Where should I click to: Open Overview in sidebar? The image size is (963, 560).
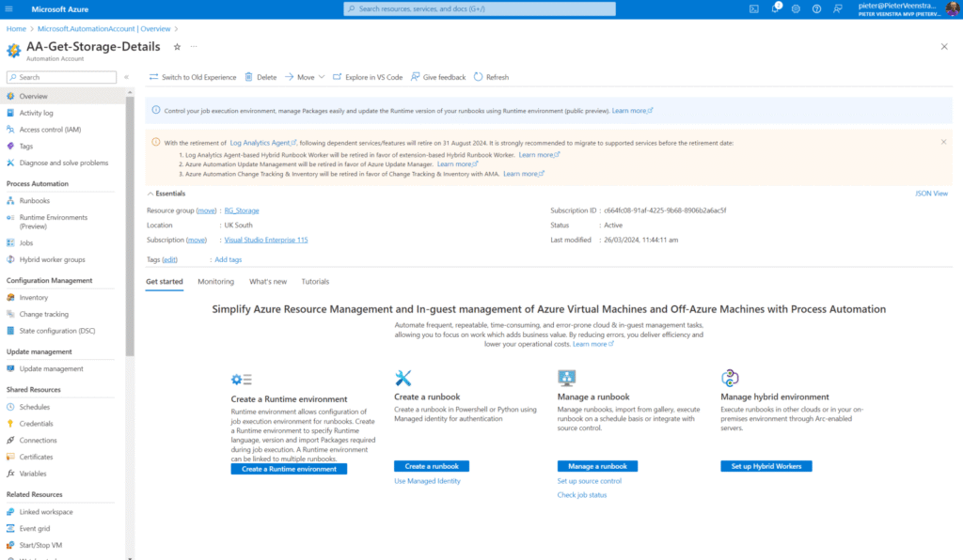[61, 96]
